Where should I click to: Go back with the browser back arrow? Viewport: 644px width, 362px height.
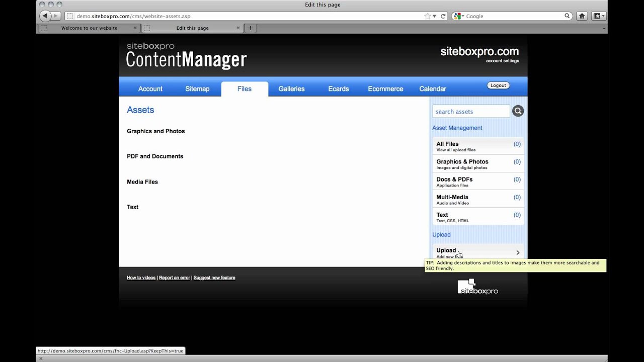click(x=45, y=16)
